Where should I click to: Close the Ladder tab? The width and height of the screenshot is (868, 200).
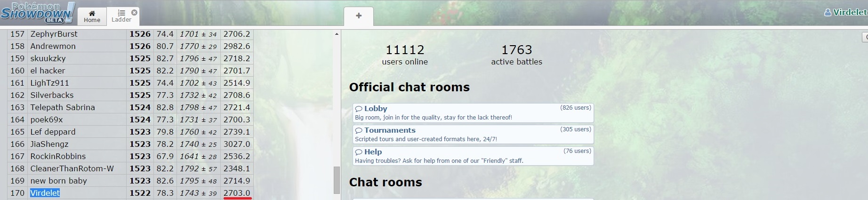click(x=134, y=12)
